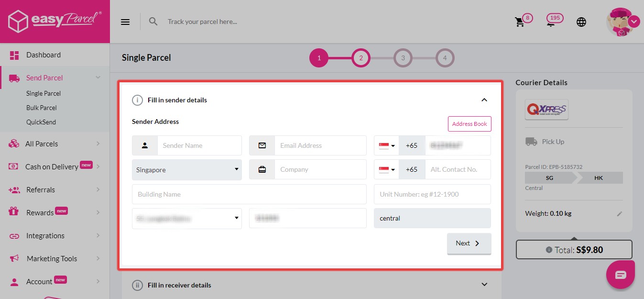Expand the Fill in receiver details section
Image resolution: width=644 pixels, height=299 pixels.
click(484, 285)
